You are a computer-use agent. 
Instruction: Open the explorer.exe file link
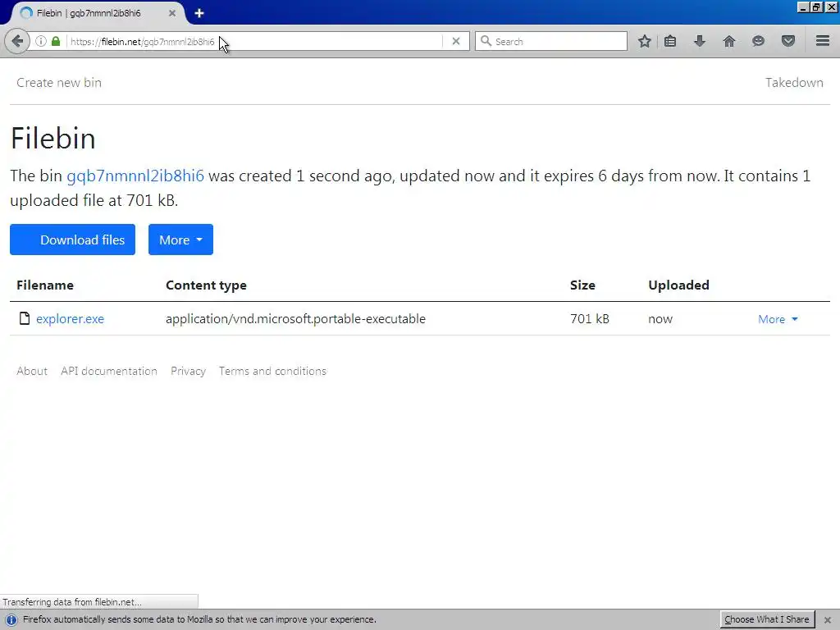coord(71,319)
